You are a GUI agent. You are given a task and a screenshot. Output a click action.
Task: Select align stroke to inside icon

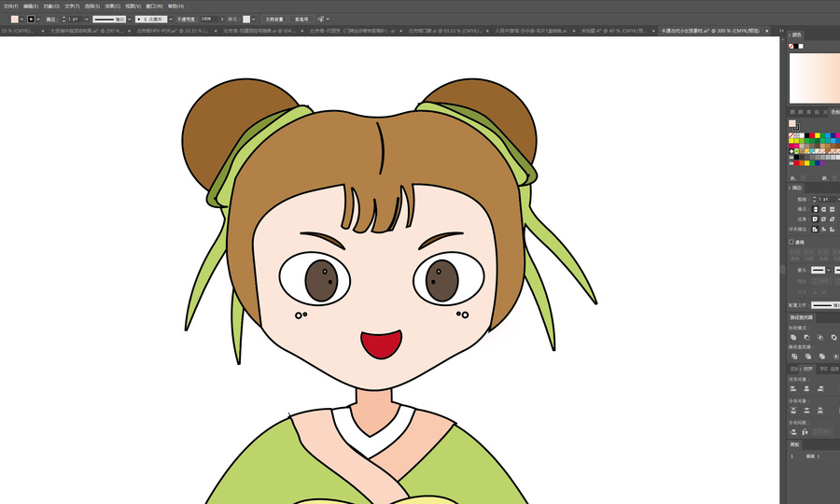click(x=823, y=230)
